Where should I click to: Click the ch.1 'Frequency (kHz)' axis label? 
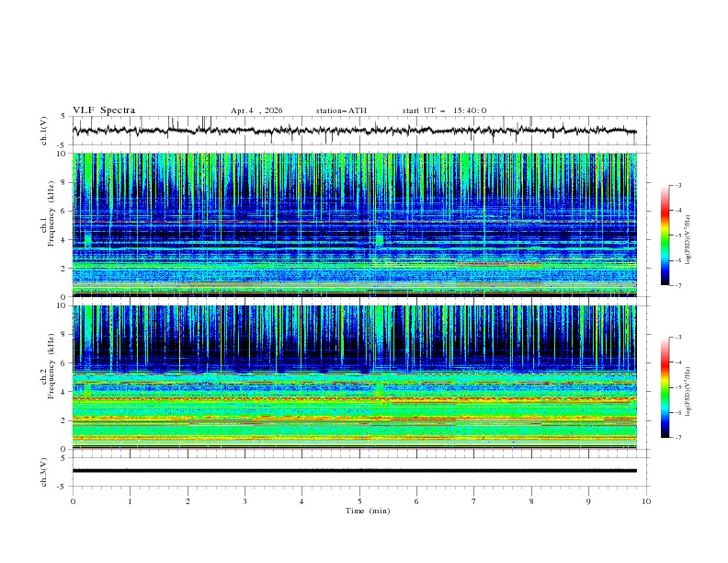pos(51,213)
